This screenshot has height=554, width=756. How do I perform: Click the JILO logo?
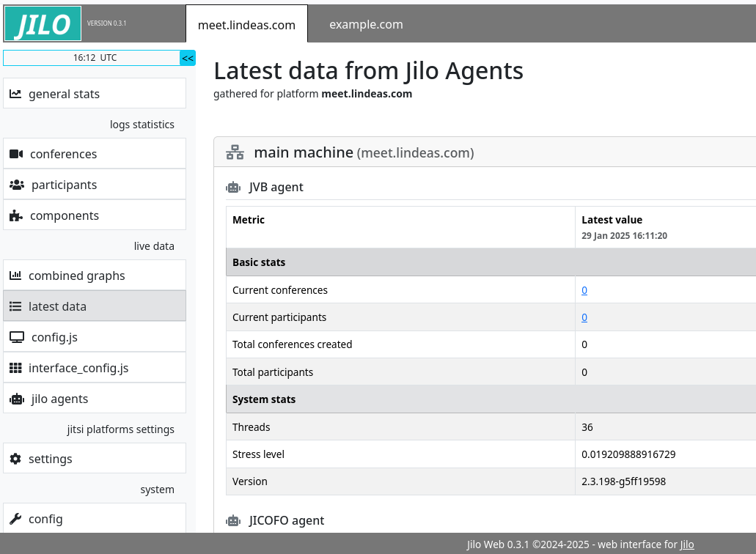[x=43, y=23]
